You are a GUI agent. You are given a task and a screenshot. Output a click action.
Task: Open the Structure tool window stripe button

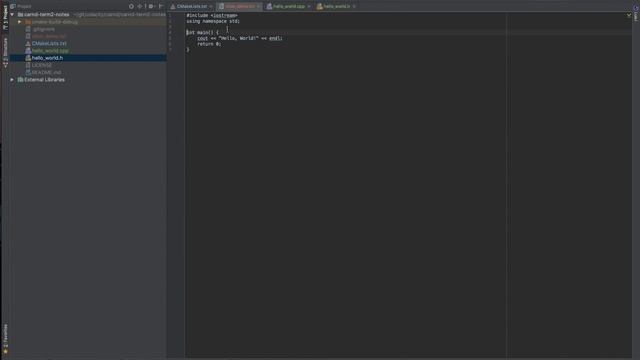5,52
